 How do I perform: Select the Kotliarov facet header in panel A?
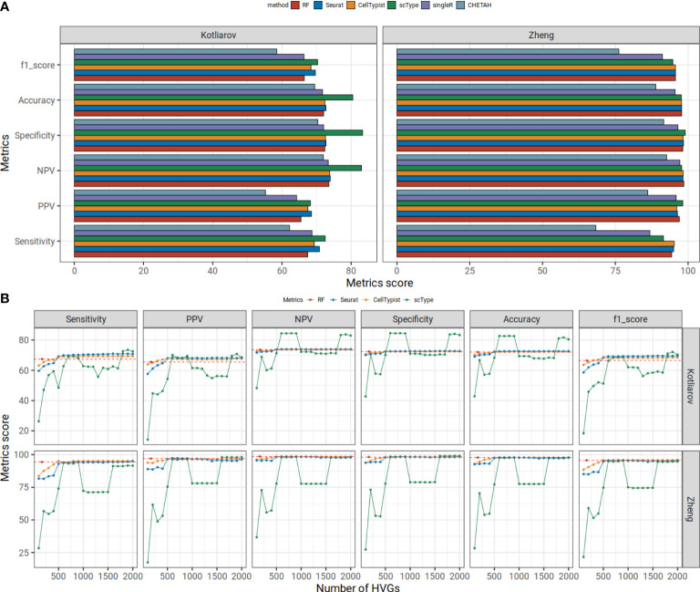218,34
